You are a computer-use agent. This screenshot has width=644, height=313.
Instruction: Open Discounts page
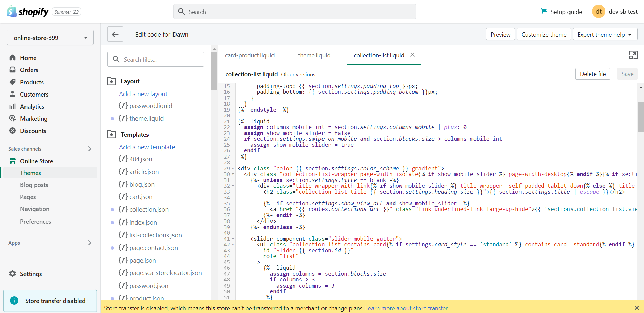click(33, 131)
